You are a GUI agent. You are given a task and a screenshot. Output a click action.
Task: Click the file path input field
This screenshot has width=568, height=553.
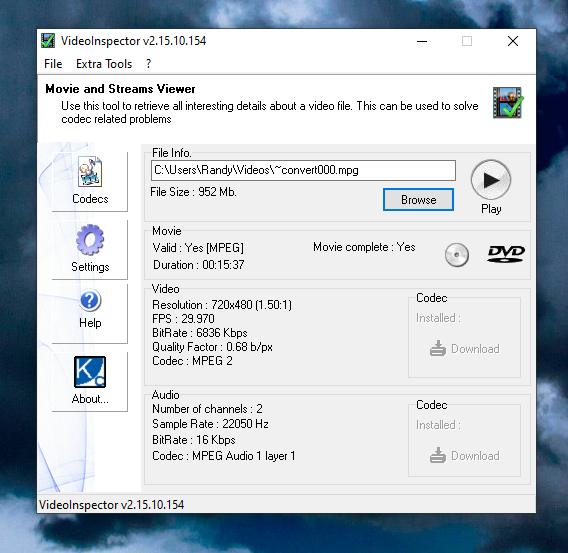point(303,170)
